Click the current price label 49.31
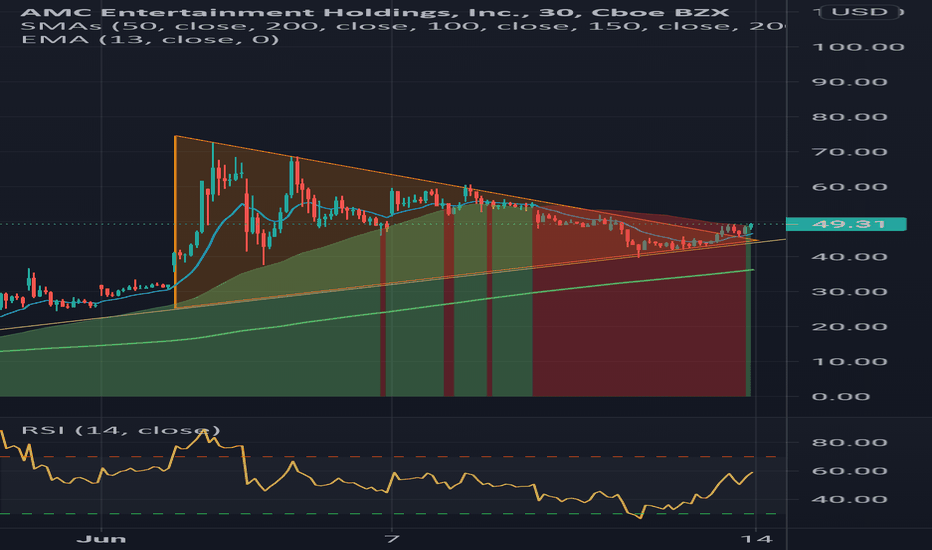Viewport: 932px width, 550px height. [846, 224]
